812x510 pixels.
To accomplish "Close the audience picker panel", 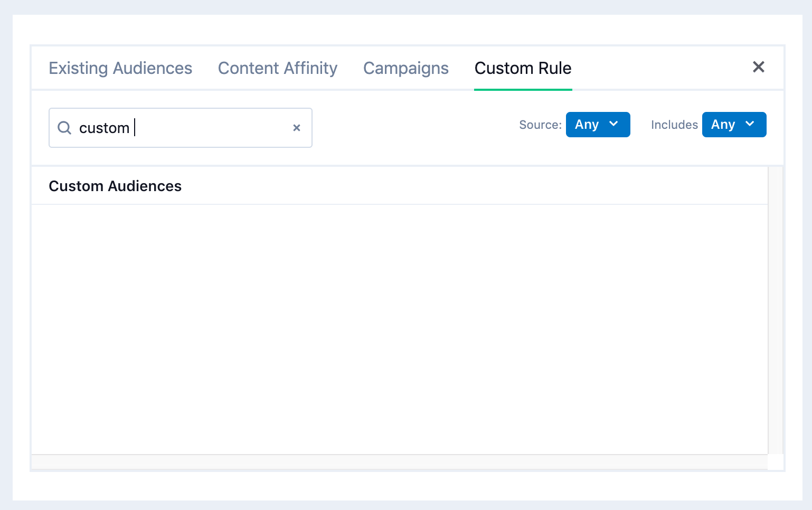I will pos(758,67).
